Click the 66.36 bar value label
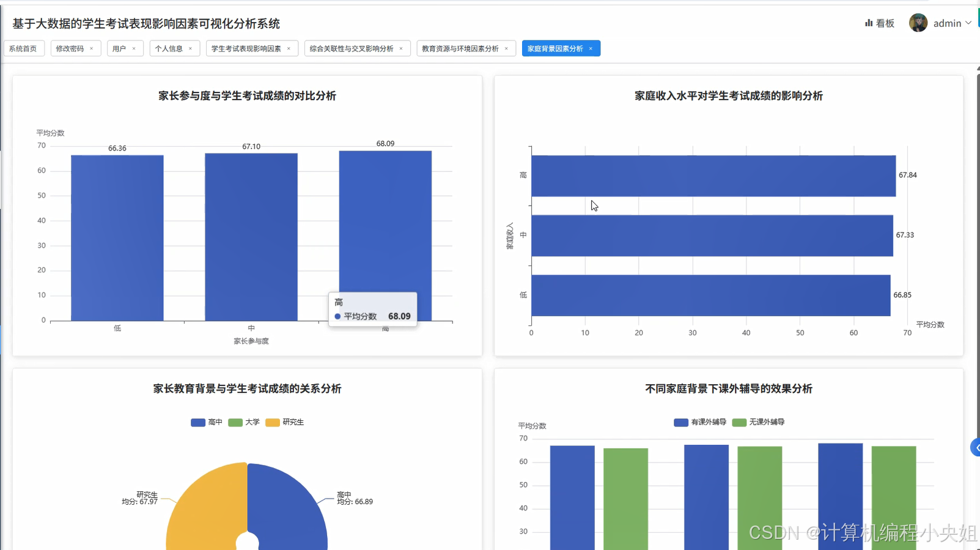 [117, 148]
